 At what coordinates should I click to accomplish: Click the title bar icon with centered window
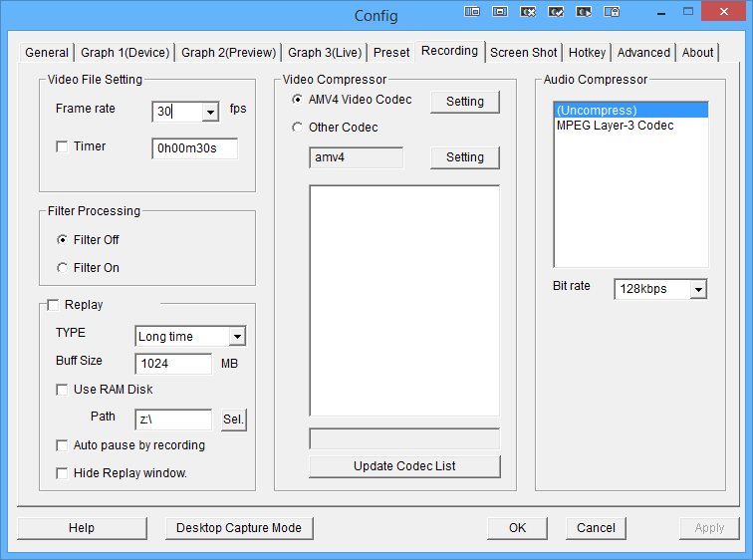coord(500,12)
